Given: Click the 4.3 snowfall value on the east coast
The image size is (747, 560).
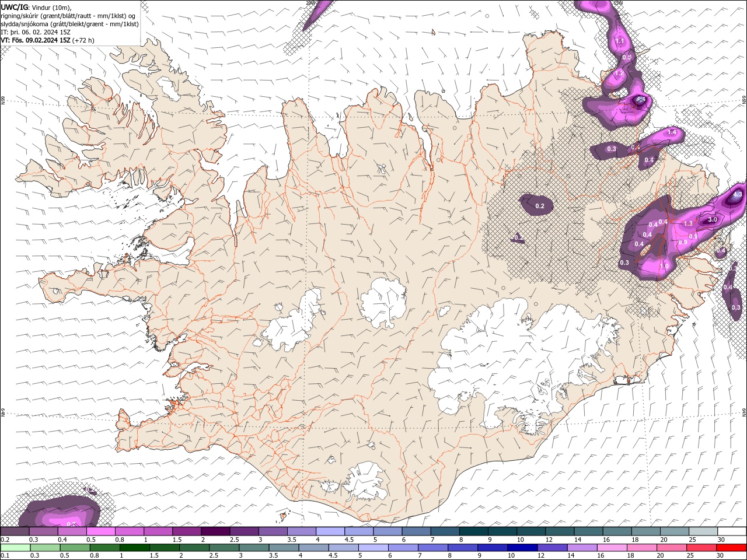Looking at the screenshot, I should pos(738,195).
